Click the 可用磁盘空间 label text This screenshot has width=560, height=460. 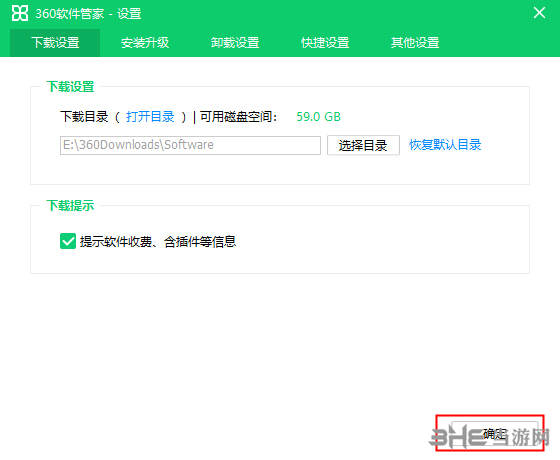(x=239, y=117)
